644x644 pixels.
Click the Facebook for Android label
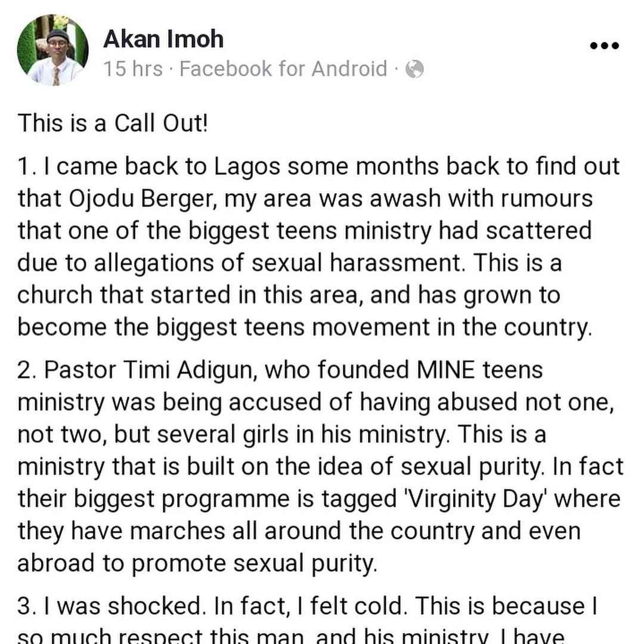pos(283,69)
